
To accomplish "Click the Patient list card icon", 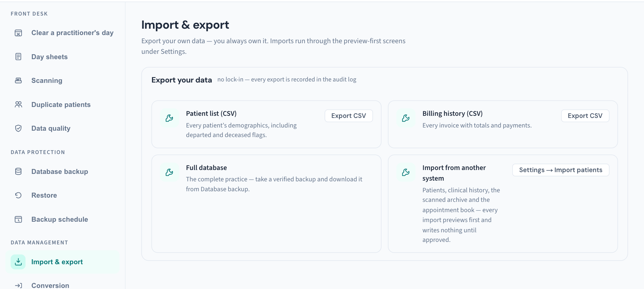I will pyautogui.click(x=169, y=118).
